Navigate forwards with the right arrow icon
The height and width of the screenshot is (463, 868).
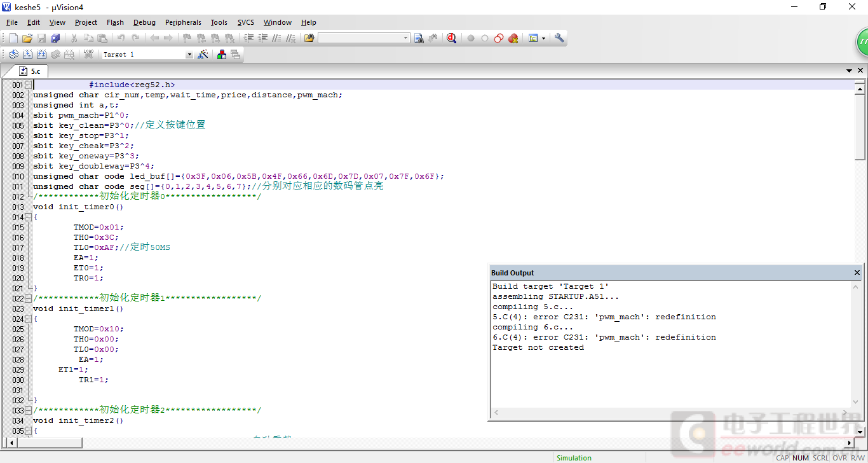click(x=168, y=38)
